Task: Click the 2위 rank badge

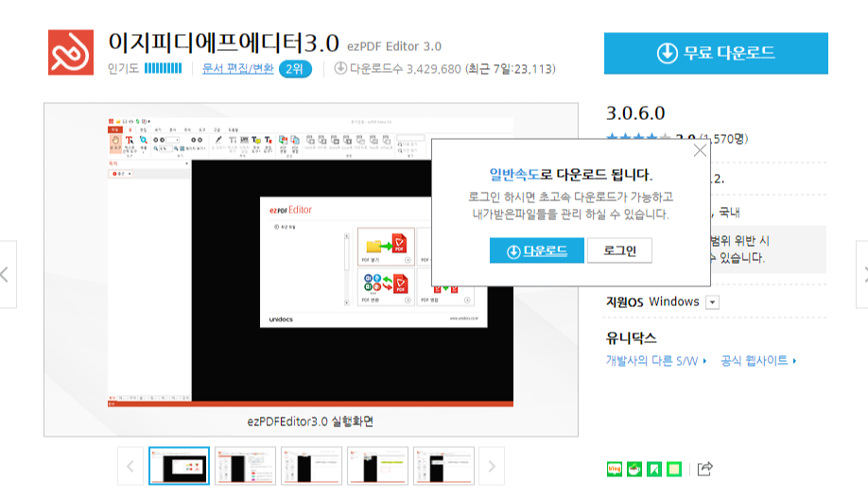Action: point(295,69)
